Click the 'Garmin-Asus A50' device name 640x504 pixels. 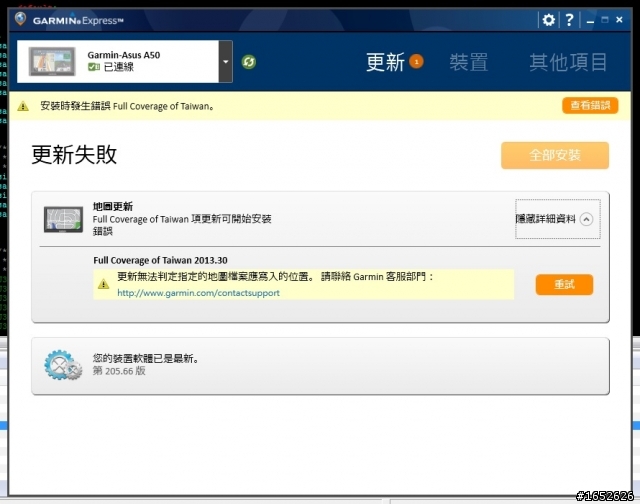(124, 55)
